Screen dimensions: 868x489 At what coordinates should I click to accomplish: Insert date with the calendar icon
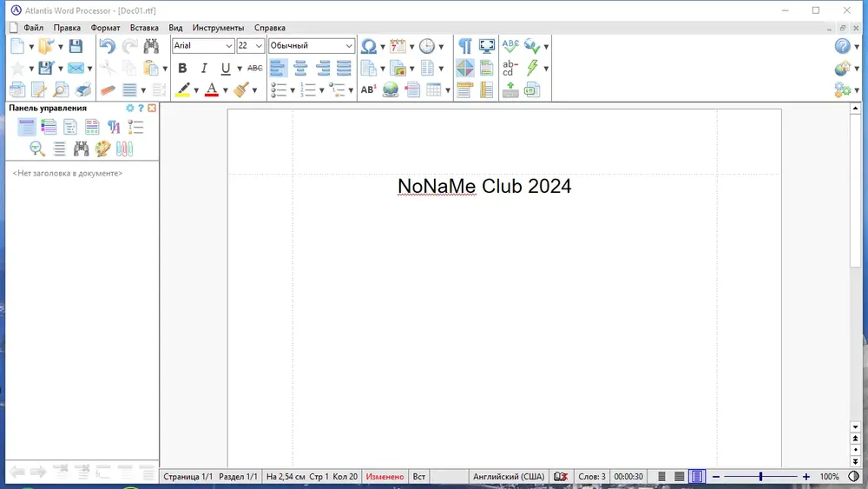398,47
